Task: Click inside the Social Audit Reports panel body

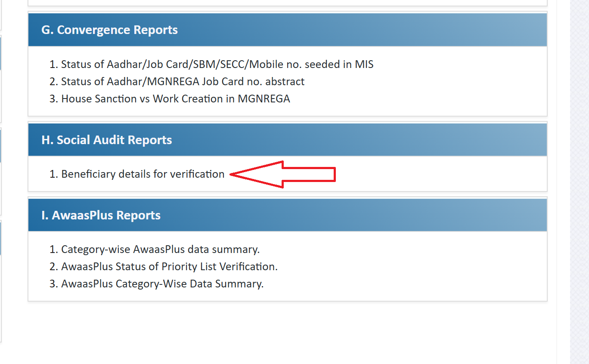Action: coord(287,174)
